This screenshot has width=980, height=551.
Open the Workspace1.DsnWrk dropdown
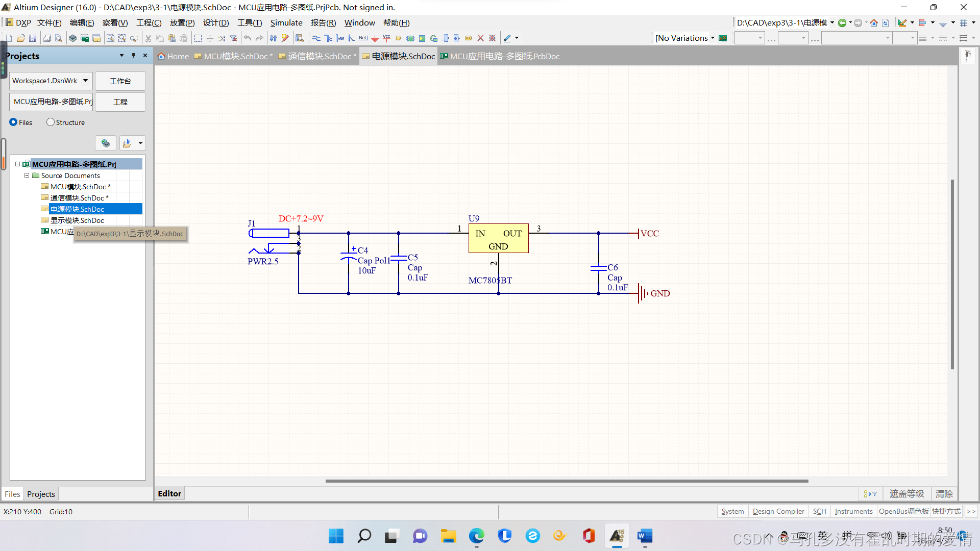click(85, 81)
